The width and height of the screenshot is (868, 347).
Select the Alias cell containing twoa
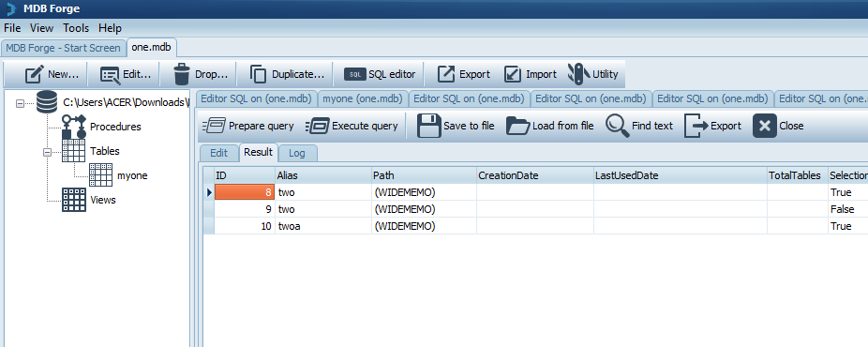click(x=323, y=226)
